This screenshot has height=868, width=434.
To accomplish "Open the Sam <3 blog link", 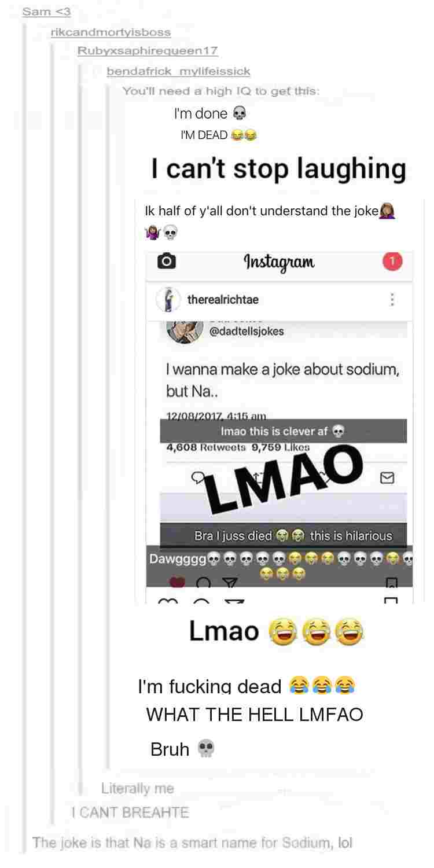I will click(x=46, y=12).
